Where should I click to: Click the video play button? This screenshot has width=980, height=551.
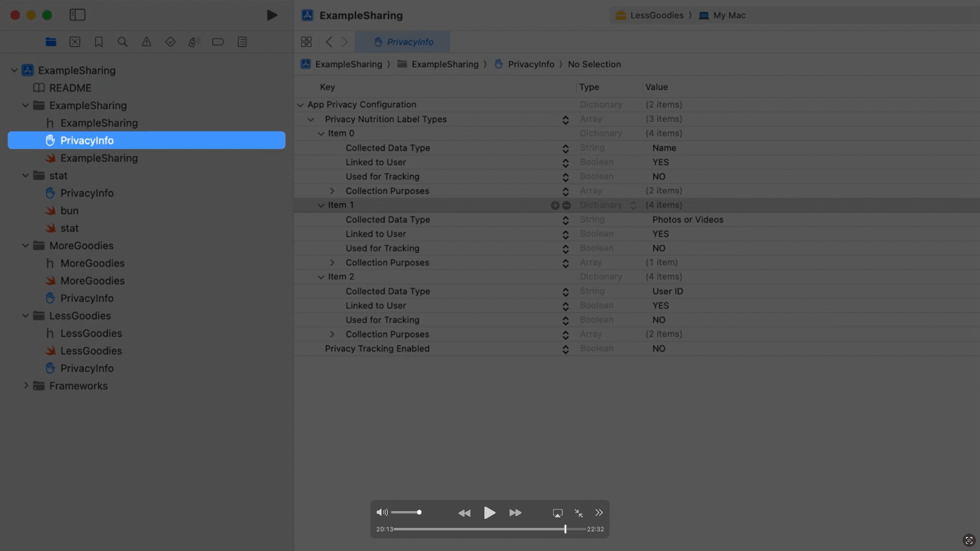point(490,512)
